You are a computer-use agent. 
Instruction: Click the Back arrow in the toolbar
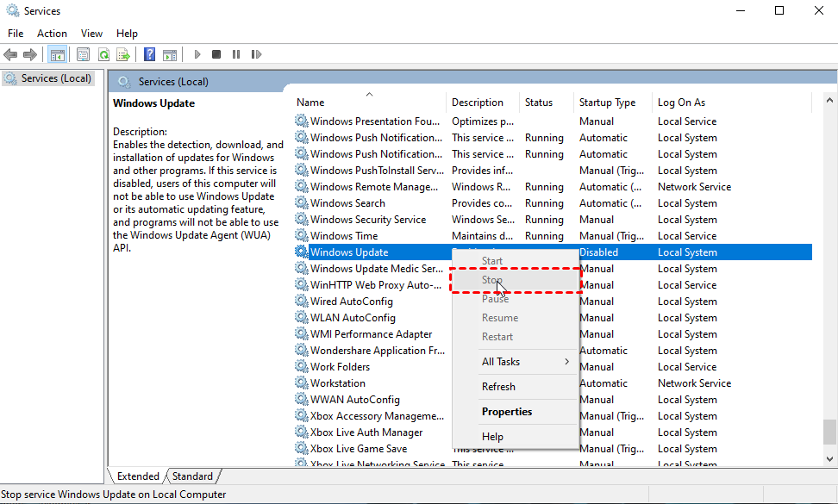coord(10,54)
